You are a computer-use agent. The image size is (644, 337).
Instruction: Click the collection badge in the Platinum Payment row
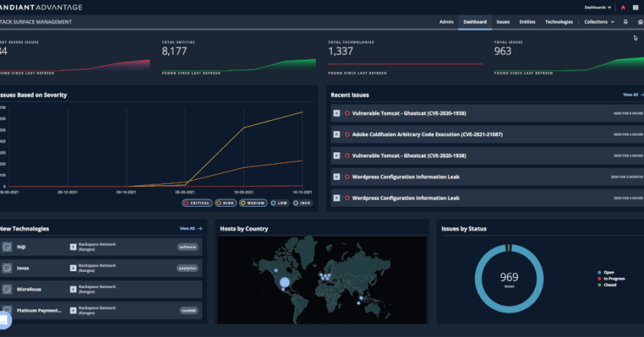[x=73, y=311]
